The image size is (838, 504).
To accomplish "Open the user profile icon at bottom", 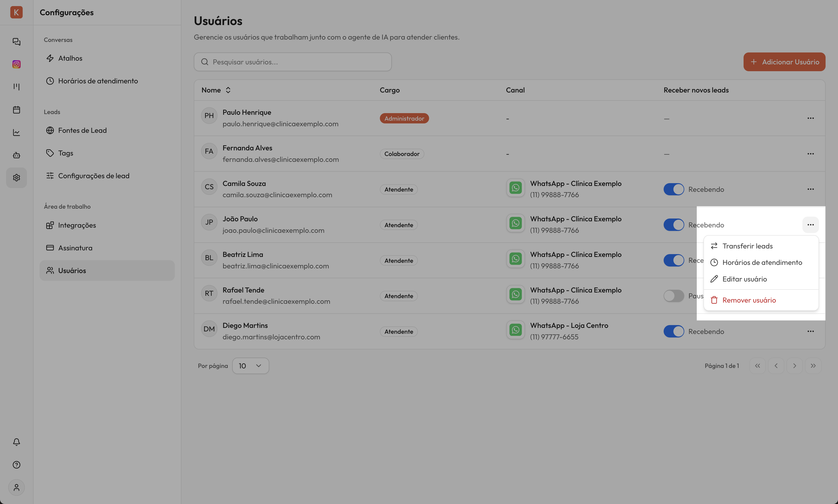I will [x=16, y=487].
